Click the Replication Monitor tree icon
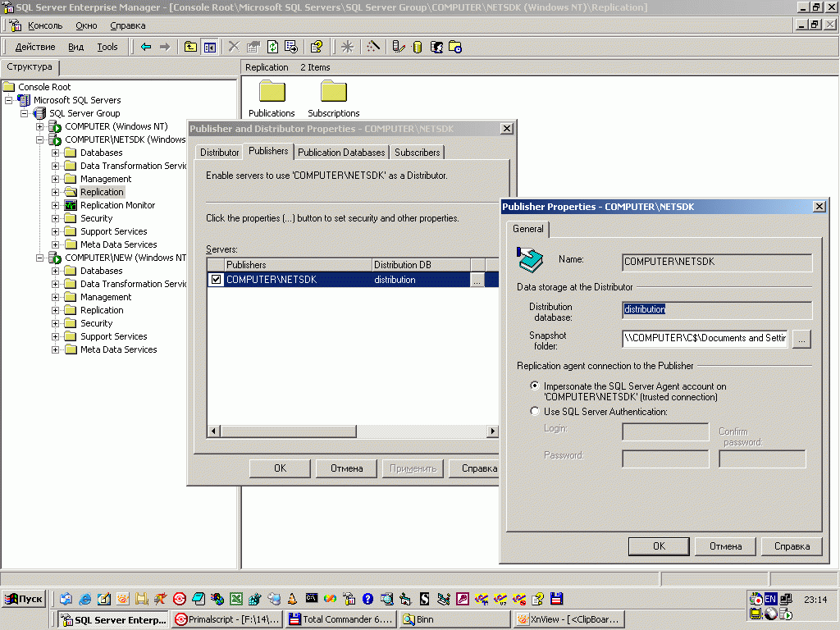Screen dimensions: 840x630 pos(71,205)
